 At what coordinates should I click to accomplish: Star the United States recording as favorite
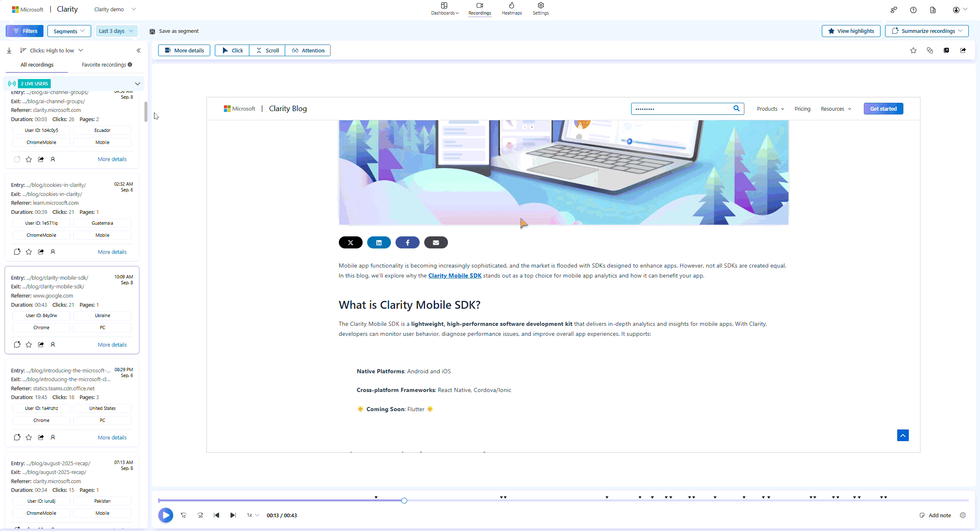[x=29, y=437]
